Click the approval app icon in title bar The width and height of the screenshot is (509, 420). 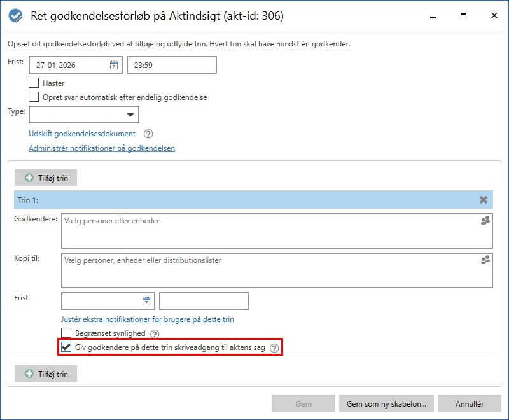click(x=15, y=15)
